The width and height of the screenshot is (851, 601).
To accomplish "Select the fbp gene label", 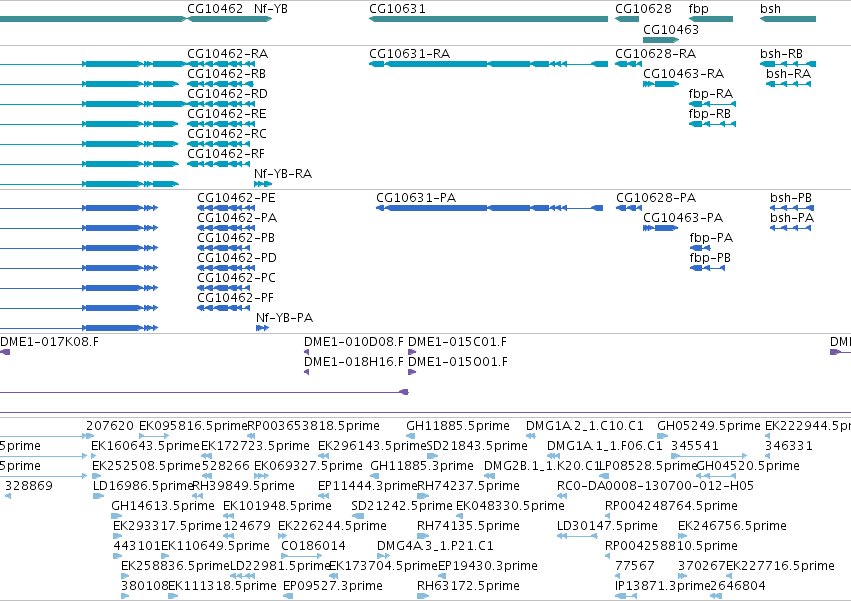I will 698,9.
